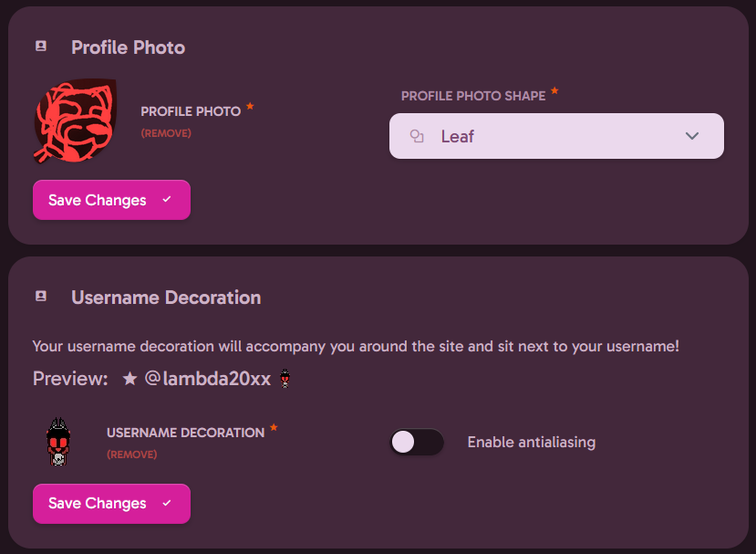Click the username decoration pixel sprite thumbnail
This screenshot has width=756, height=554.
click(58, 442)
